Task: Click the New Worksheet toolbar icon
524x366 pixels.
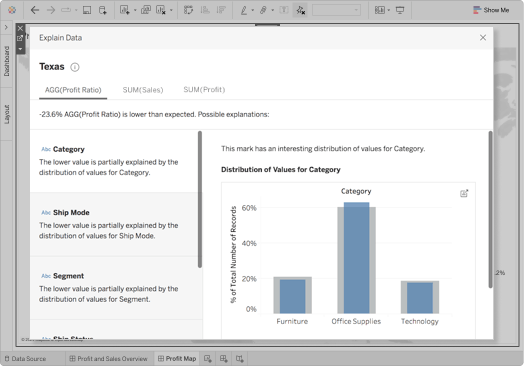Action: coord(125,10)
